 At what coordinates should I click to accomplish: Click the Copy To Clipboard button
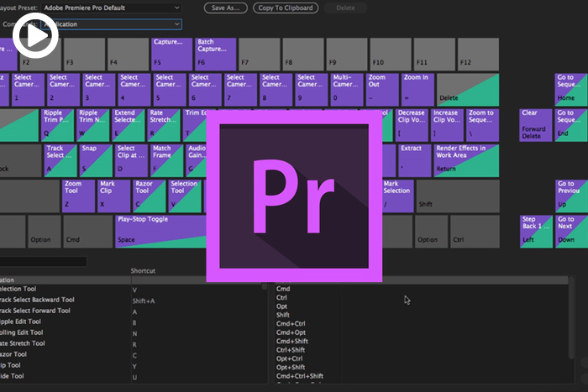[x=286, y=8]
